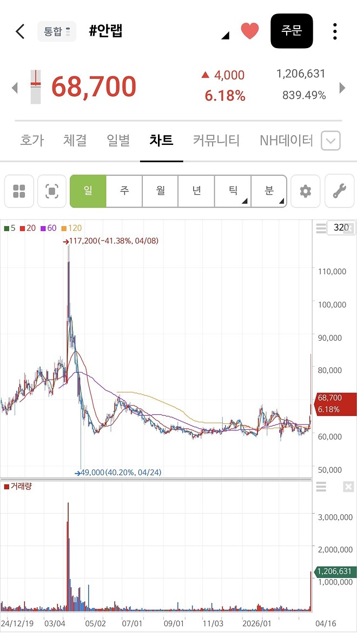Tap the 24/12/19 date axis label
This screenshot has width=357, height=644.
click(18, 623)
